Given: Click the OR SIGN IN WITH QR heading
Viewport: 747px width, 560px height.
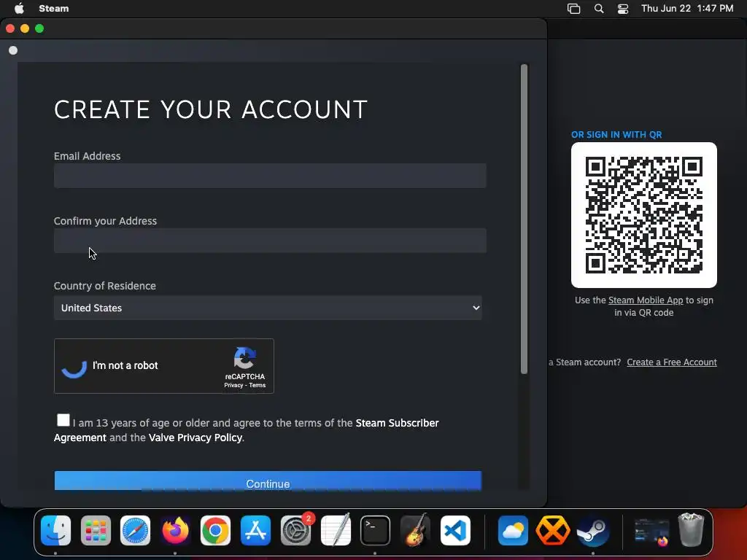Looking at the screenshot, I should point(616,135).
